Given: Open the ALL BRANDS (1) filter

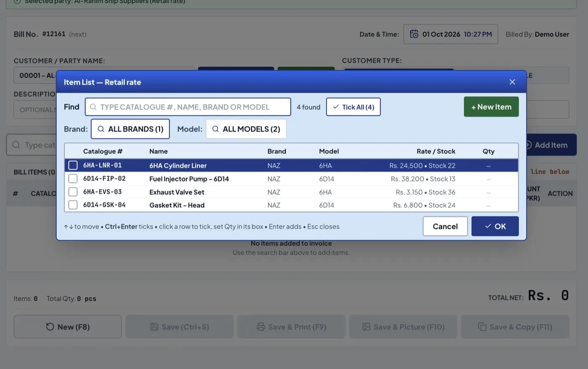Looking at the screenshot, I should pyautogui.click(x=130, y=129).
